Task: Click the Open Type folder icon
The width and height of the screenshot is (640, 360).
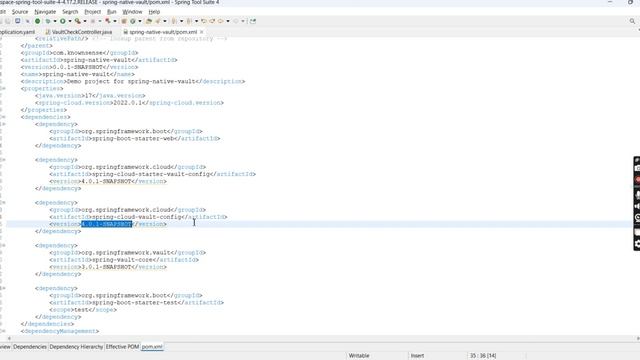Action: (149, 21)
